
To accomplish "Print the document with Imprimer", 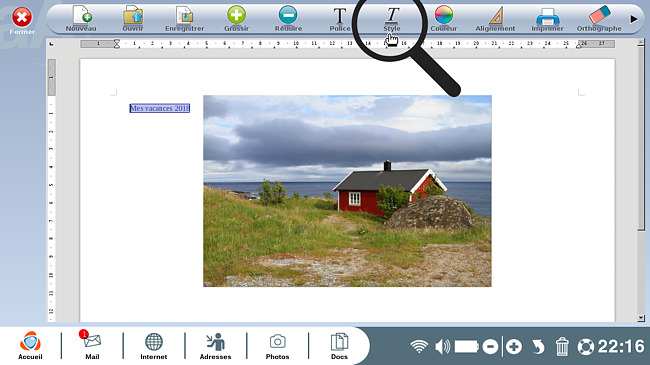I will coord(547,19).
